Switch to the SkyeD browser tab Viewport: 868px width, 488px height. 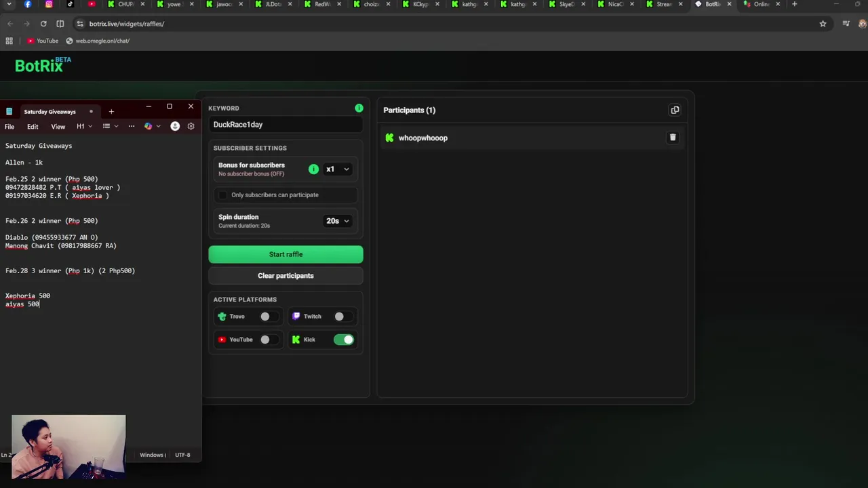[x=566, y=4]
